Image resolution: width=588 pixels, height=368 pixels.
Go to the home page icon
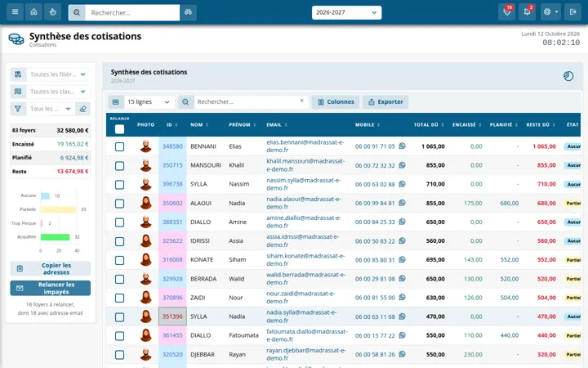(33, 12)
